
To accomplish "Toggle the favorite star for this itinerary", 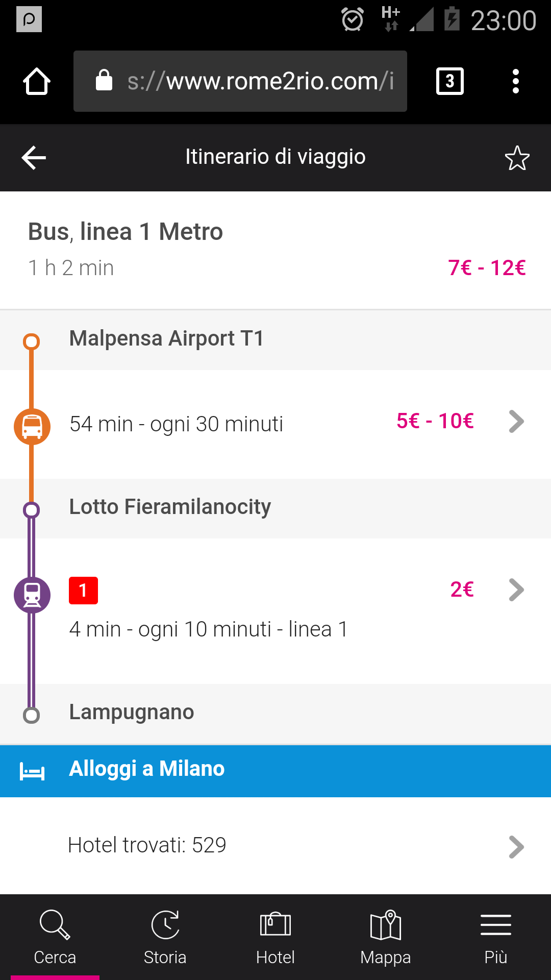I will pos(517,158).
